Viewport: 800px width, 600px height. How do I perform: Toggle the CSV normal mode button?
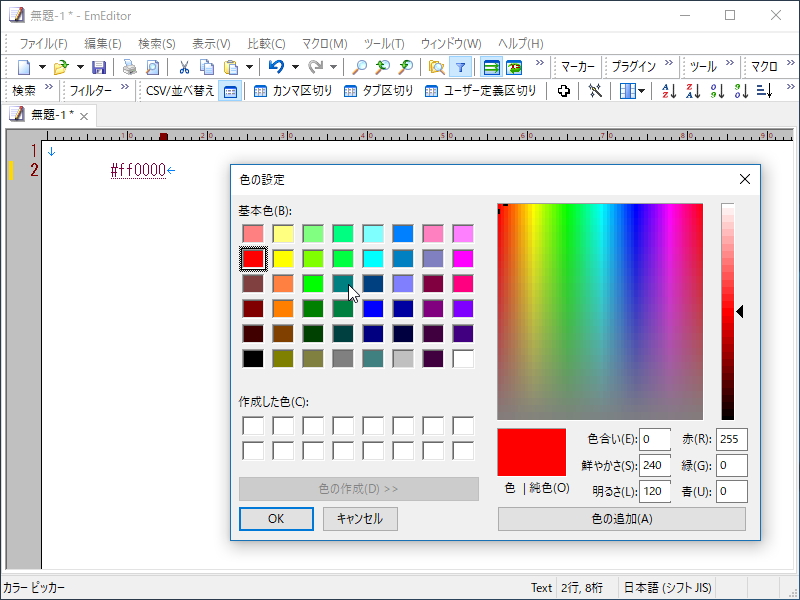tap(230, 91)
